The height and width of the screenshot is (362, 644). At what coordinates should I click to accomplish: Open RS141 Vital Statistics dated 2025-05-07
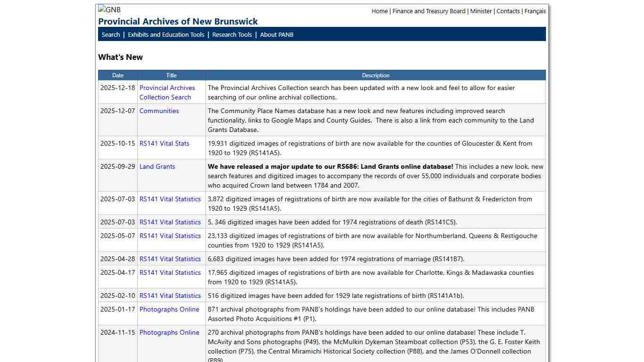(170, 236)
